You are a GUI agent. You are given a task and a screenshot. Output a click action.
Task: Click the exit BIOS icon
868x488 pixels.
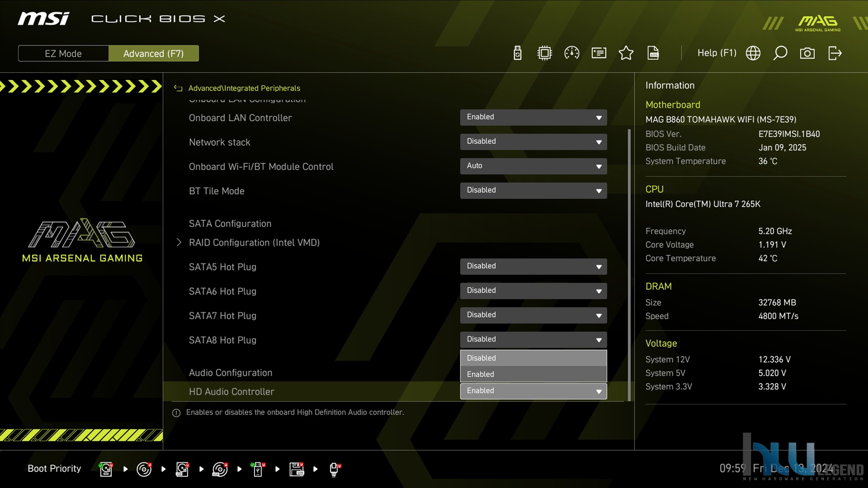click(835, 53)
